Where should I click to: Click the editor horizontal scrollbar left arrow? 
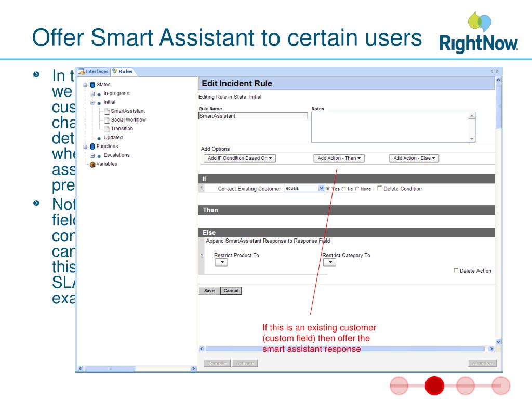click(202, 349)
